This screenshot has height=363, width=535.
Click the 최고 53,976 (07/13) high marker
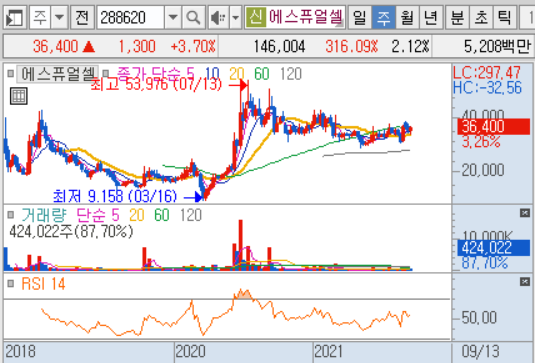pyautogui.click(x=156, y=85)
